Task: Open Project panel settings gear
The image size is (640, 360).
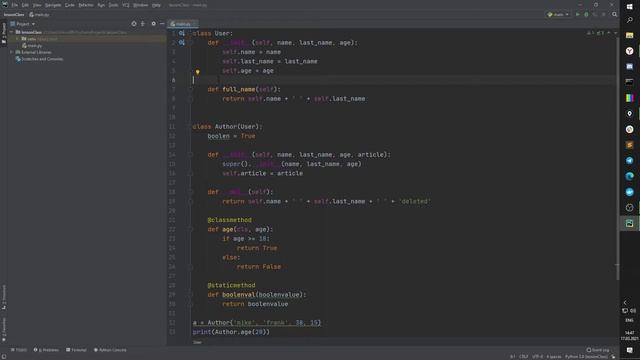Action: coord(153,24)
